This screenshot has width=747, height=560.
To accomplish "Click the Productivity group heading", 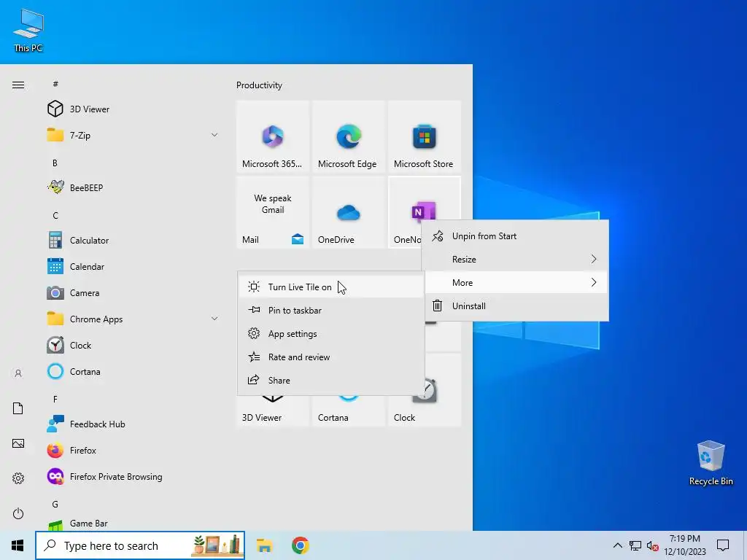I will [x=259, y=85].
